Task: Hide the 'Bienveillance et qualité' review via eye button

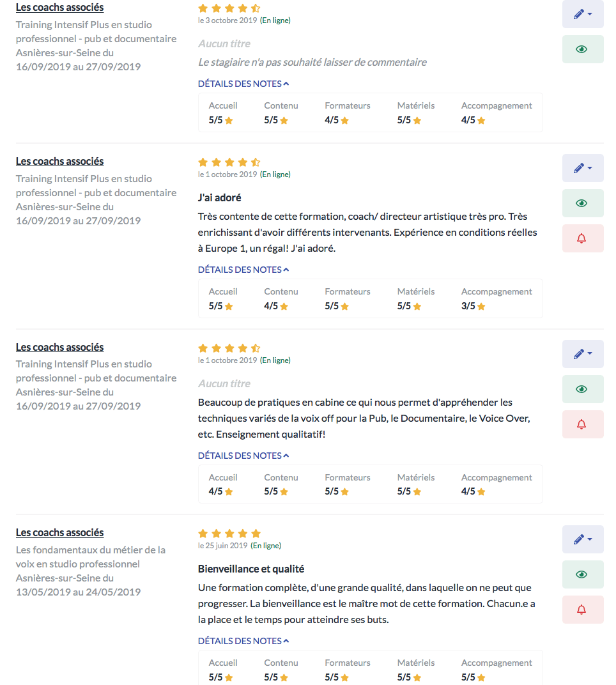Action: pyautogui.click(x=582, y=574)
